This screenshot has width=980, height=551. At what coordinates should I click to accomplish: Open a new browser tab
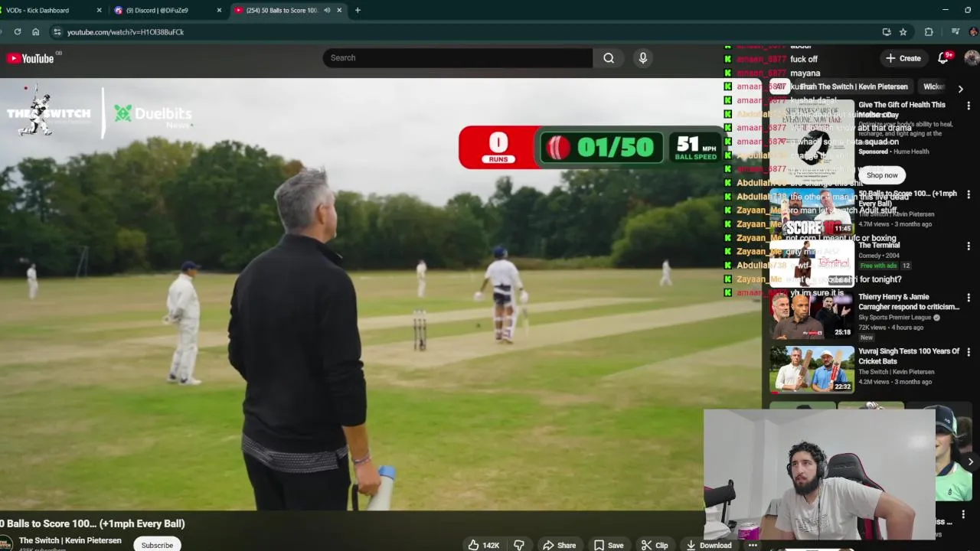[358, 10]
